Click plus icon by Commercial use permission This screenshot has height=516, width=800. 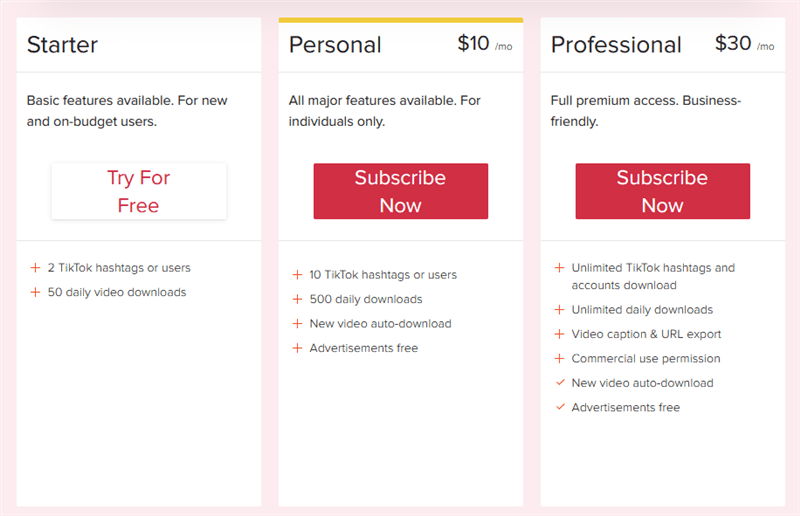[560, 358]
